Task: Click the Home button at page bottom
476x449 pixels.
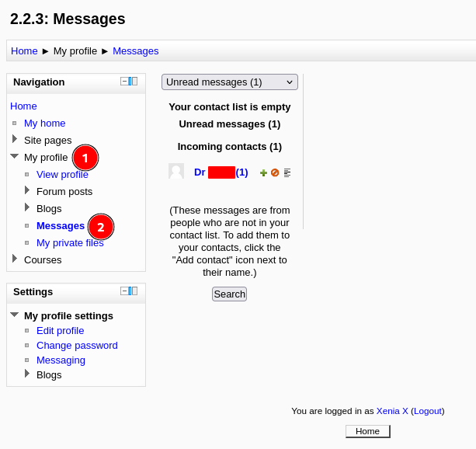Action: pyautogui.click(x=368, y=431)
